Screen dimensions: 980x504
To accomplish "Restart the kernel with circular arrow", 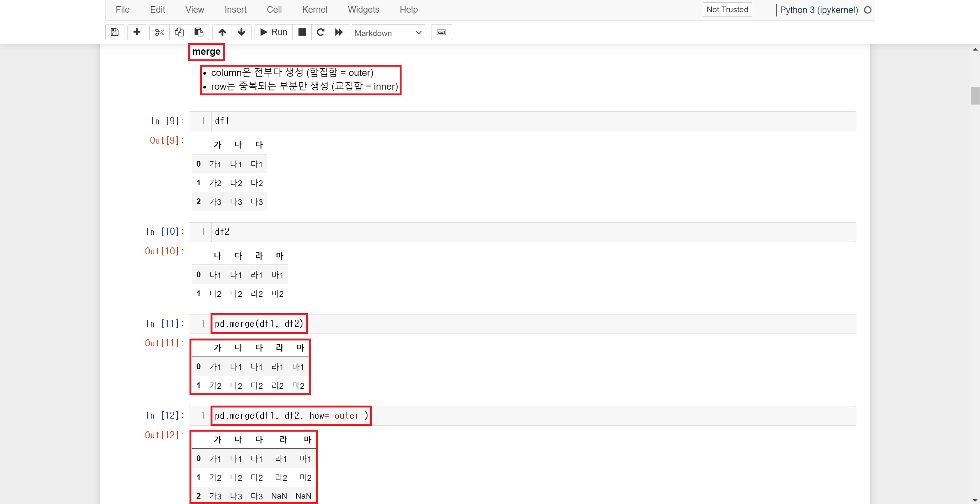I will pyautogui.click(x=321, y=32).
